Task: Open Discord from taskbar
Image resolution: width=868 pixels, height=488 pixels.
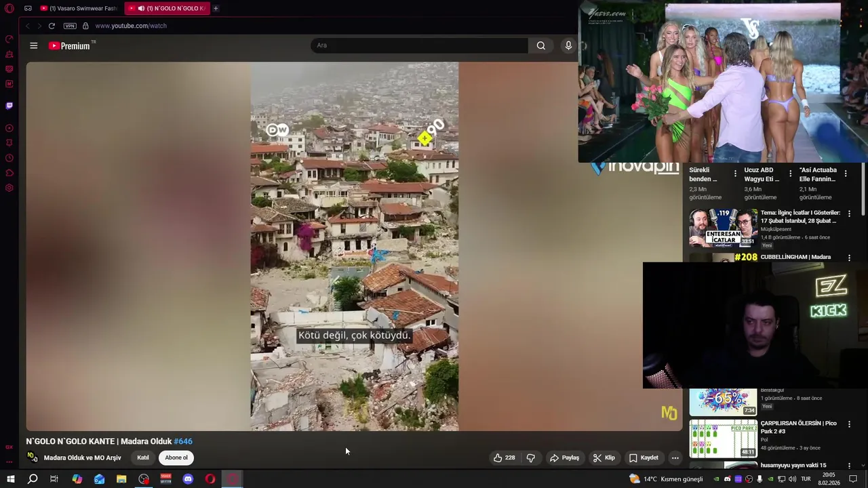Action: (188, 479)
